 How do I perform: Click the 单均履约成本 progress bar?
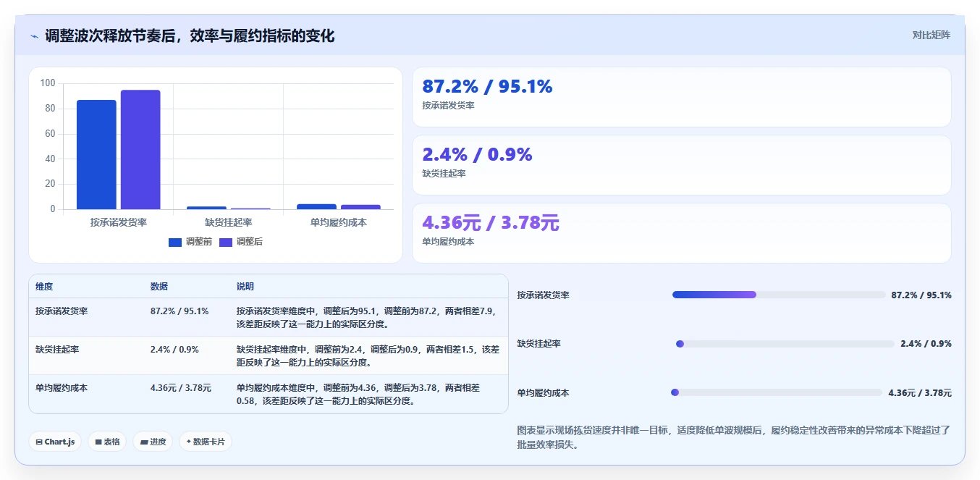coord(777,392)
